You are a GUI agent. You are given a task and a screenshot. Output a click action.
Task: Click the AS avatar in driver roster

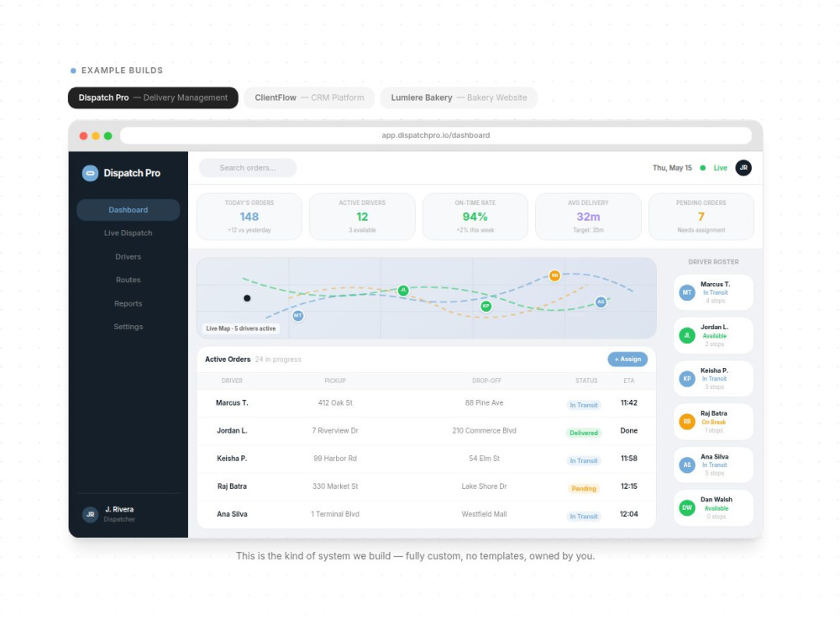(687, 465)
